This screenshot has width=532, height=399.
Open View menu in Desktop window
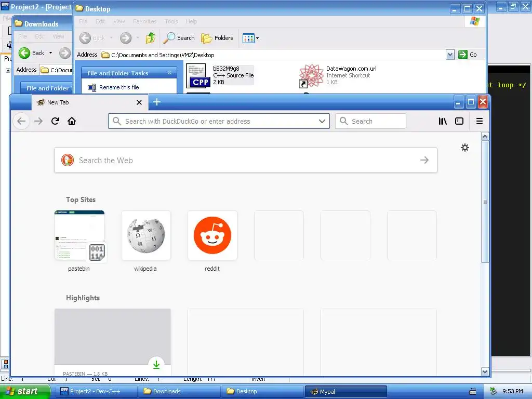[x=119, y=21]
